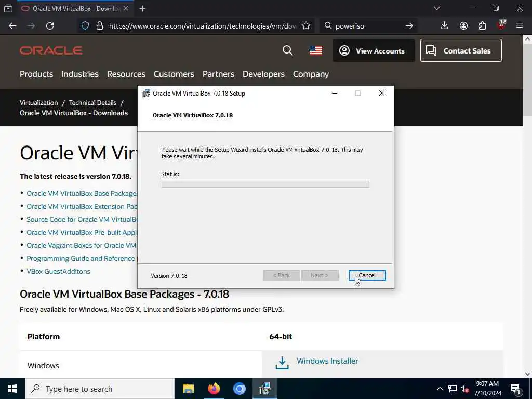Viewport: 532px width, 399px height.
Task: Click the muted volume tray icon
Action: [x=464, y=389]
